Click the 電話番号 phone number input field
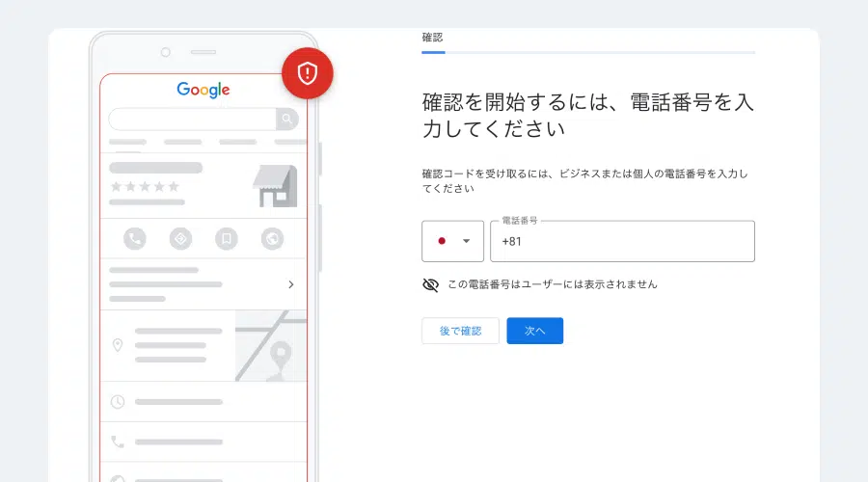This screenshot has height=482, width=868. coord(622,241)
